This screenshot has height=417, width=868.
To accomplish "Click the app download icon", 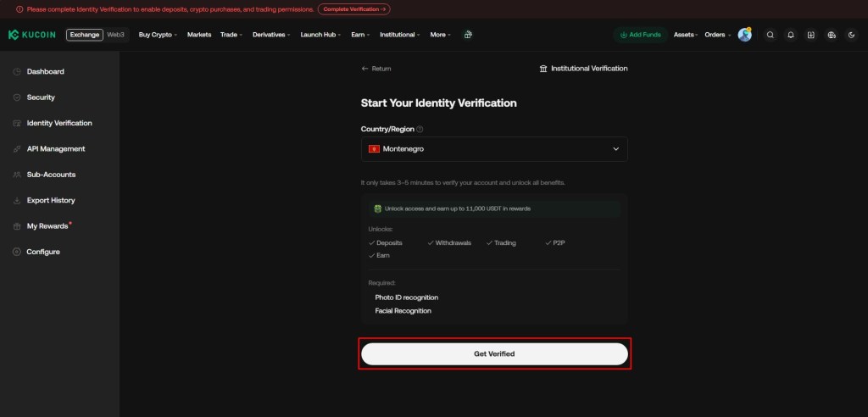I will point(811,35).
